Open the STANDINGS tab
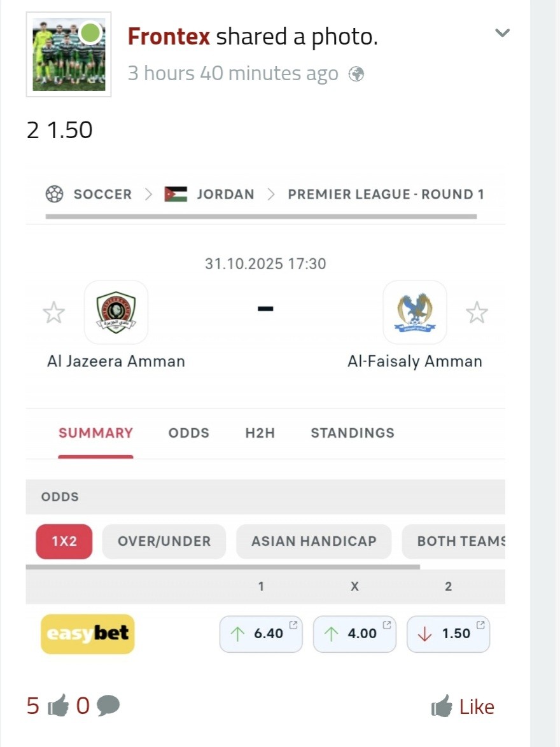 353,433
